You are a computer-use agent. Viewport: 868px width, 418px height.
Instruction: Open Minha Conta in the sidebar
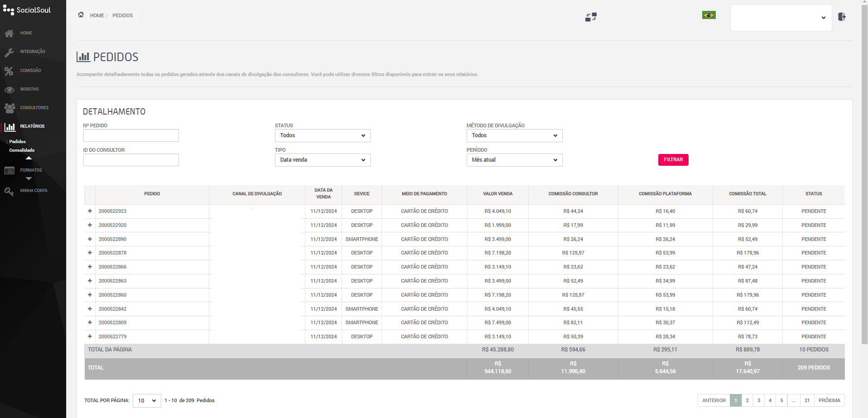[34, 191]
